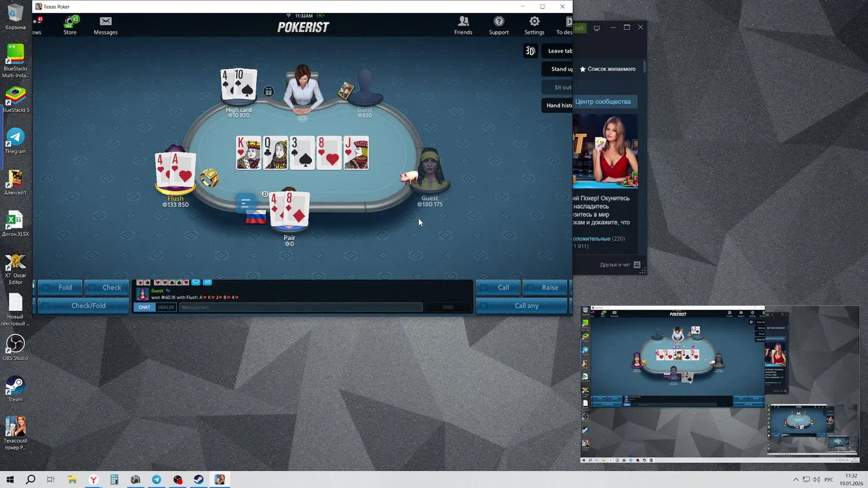Click the Sit out button

click(558, 87)
